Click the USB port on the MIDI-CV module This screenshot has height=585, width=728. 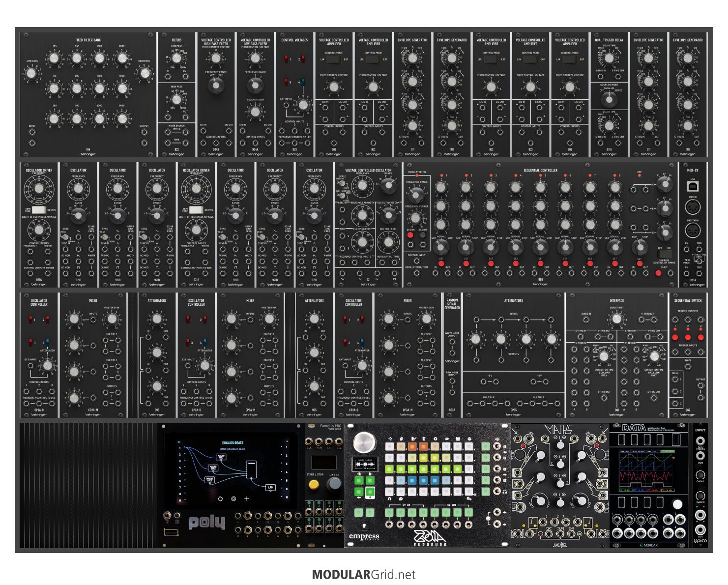693,186
